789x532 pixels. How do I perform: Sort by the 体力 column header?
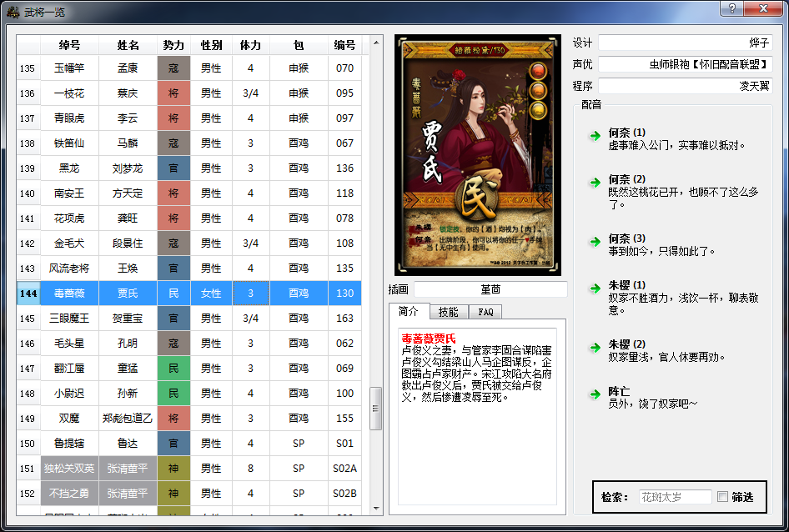point(250,45)
